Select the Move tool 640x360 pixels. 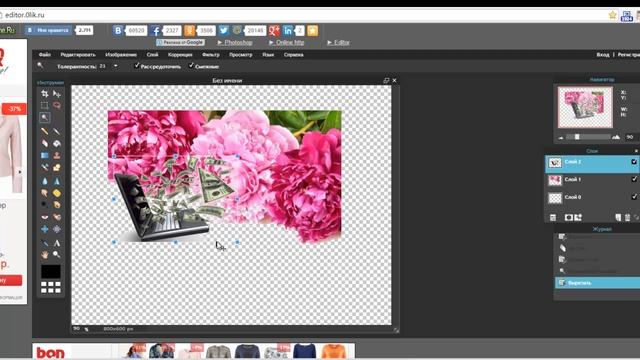(57, 94)
